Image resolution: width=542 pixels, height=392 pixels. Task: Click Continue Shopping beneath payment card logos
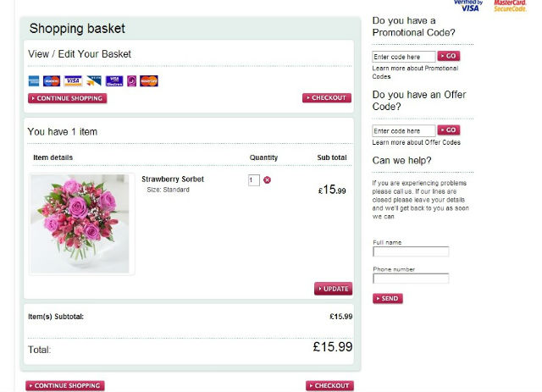tap(68, 98)
